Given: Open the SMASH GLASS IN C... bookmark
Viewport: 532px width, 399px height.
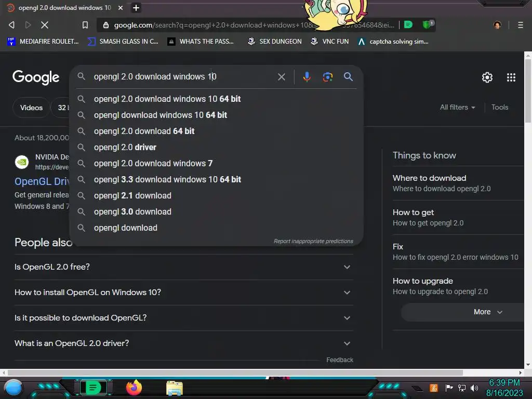Looking at the screenshot, I should tap(123, 42).
